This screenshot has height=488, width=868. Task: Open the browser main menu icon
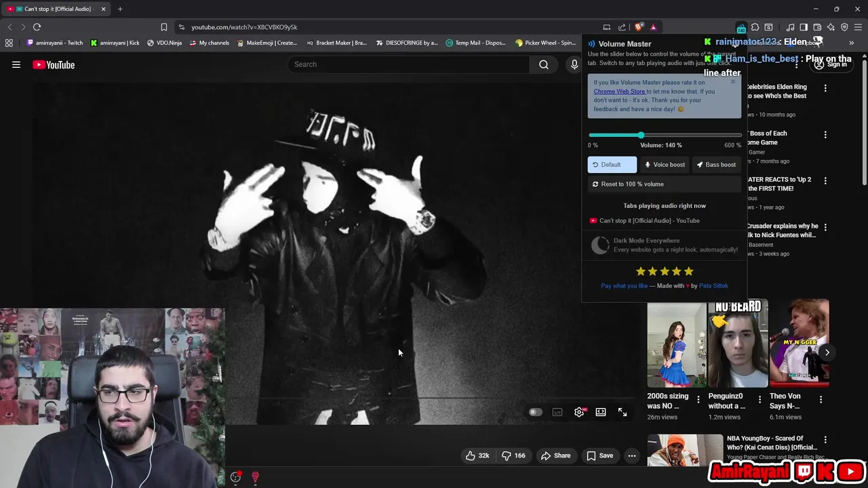coord(858,27)
